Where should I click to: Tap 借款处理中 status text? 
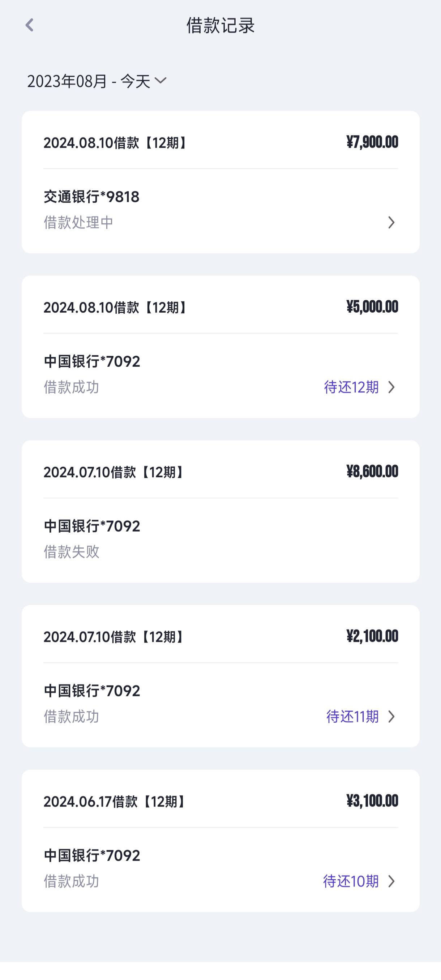click(x=78, y=222)
